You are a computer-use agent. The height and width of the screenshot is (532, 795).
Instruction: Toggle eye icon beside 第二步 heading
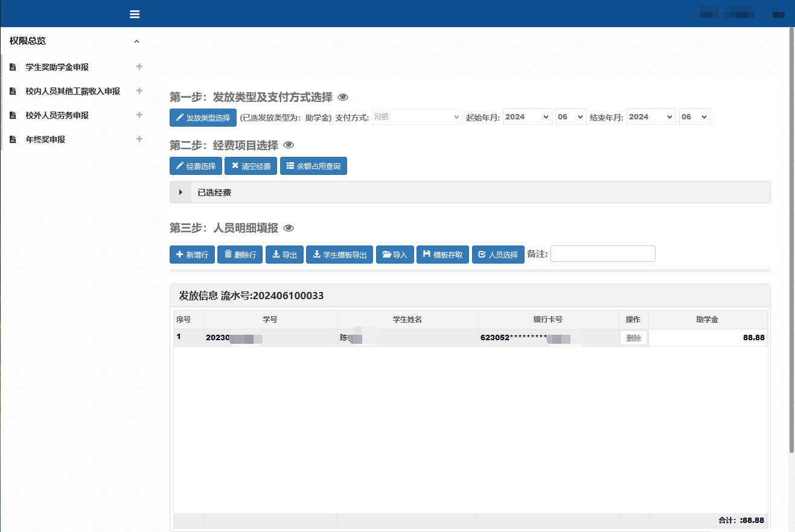click(x=289, y=145)
